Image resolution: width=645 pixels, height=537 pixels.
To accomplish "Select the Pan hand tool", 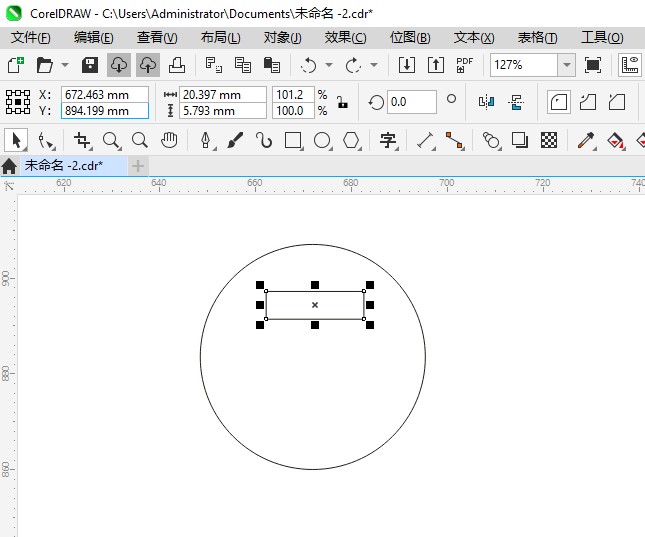I will [169, 140].
